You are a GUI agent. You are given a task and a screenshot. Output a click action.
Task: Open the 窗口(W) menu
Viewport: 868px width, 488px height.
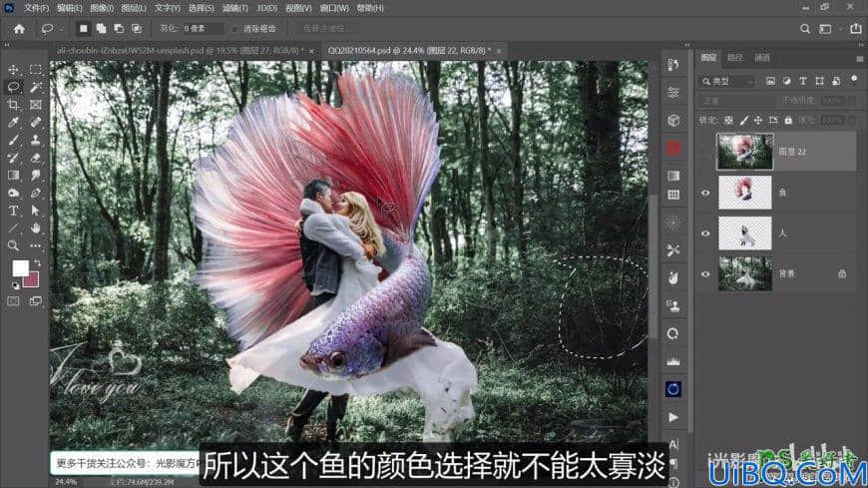point(334,8)
